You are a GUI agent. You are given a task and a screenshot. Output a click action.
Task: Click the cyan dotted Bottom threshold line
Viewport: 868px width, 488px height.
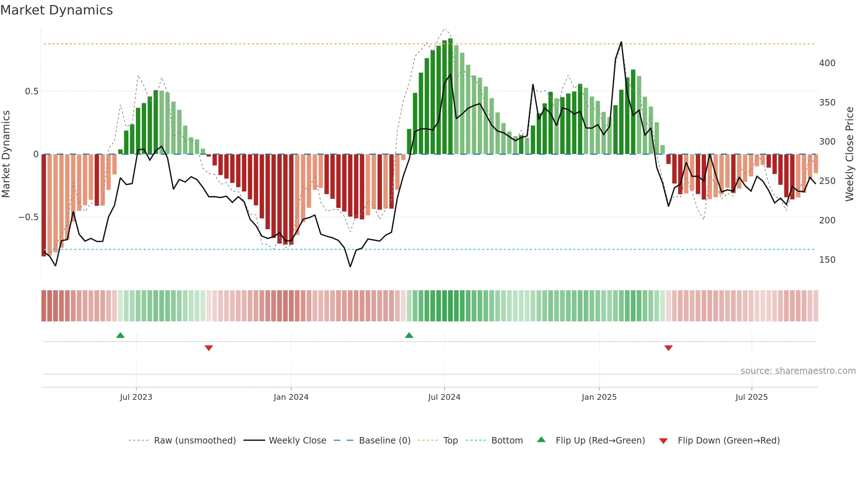coord(429,249)
